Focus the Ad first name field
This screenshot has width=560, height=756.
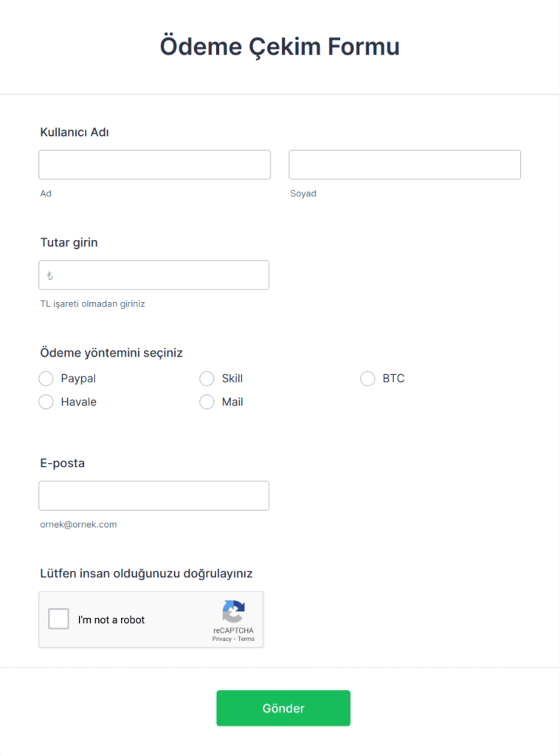[x=155, y=165]
